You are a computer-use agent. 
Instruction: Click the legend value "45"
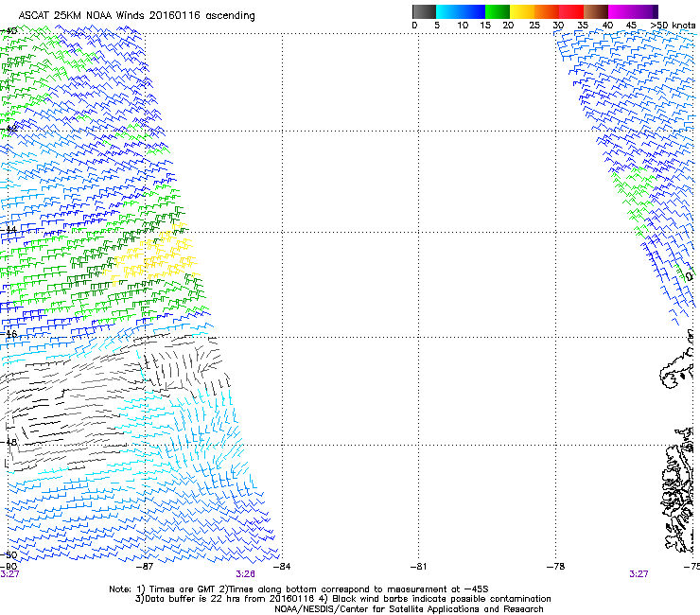point(631,25)
